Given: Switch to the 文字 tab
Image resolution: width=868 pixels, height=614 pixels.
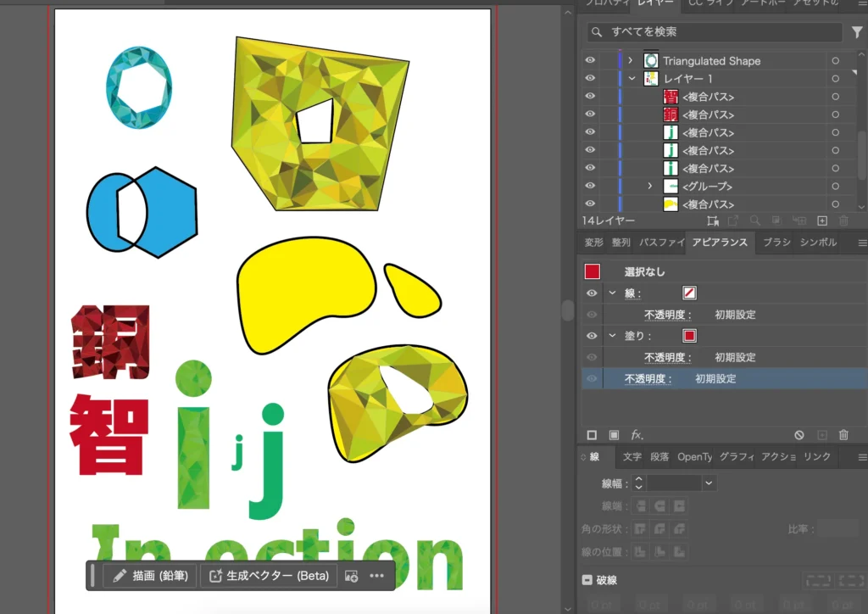Looking at the screenshot, I should [632, 457].
